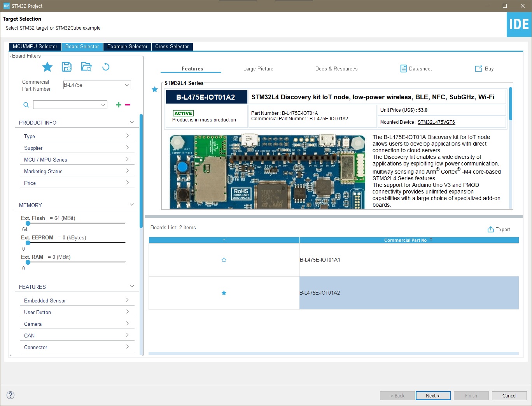The image size is (532, 406).
Task: Click the disabled Back button
Action: [x=397, y=395]
